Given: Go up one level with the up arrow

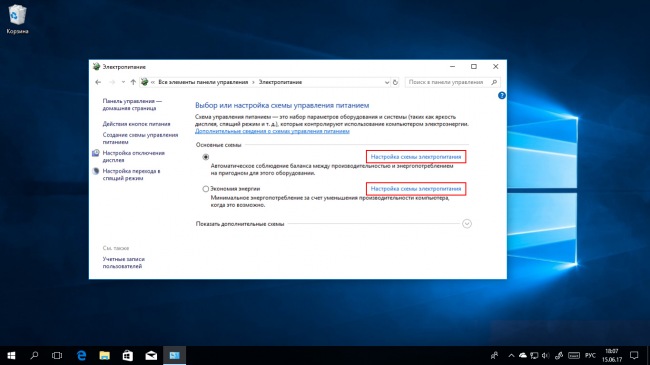Looking at the screenshot, I should pos(133,82).
